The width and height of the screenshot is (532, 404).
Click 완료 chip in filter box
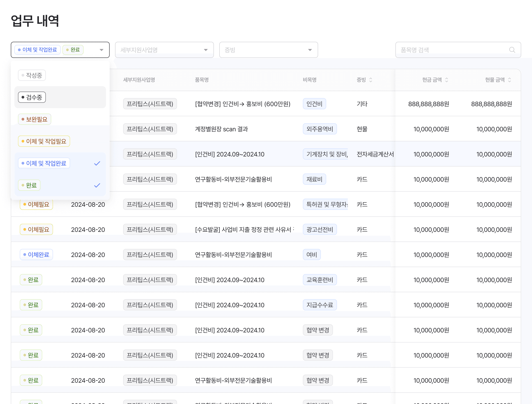coord(73,50)
